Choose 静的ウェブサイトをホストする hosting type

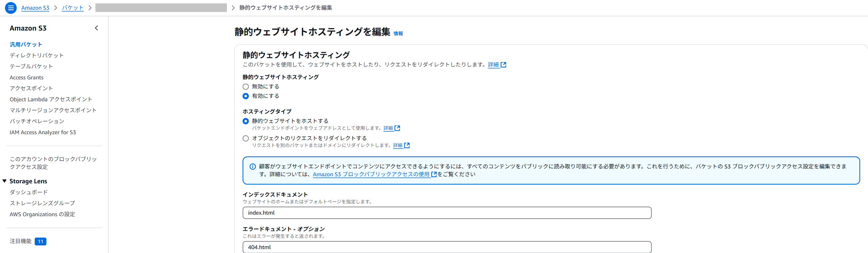[246, 121]
